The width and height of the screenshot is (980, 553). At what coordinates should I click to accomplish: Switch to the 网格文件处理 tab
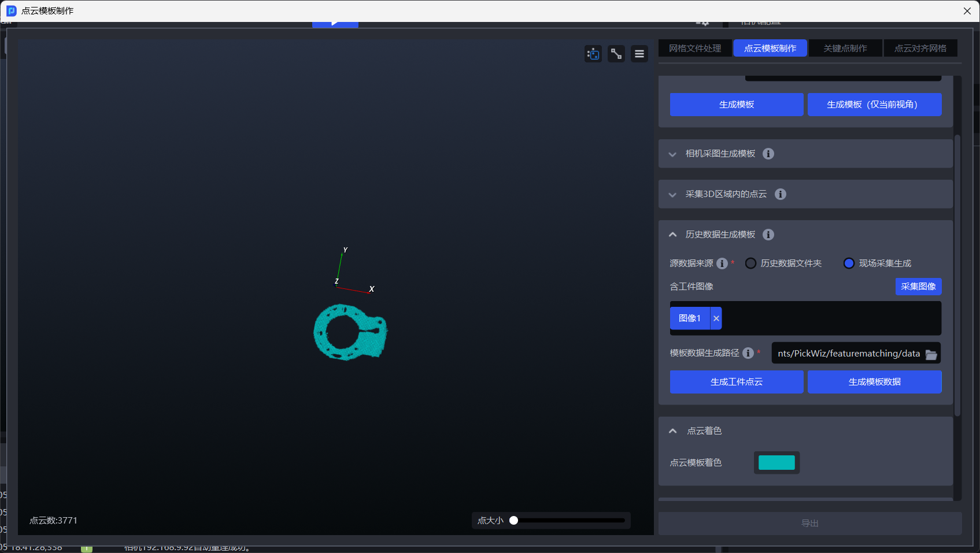tap(695, 49)
